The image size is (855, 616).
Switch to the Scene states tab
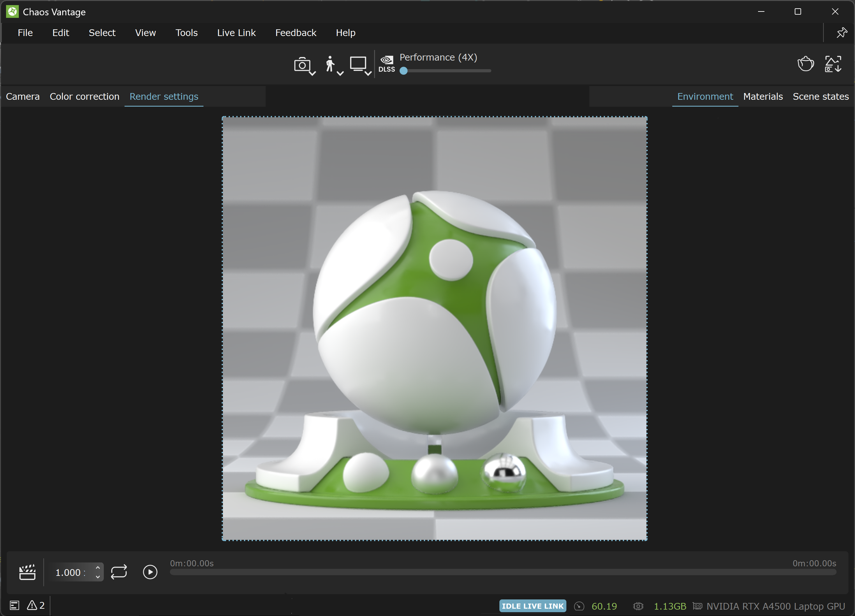(821, 97)
